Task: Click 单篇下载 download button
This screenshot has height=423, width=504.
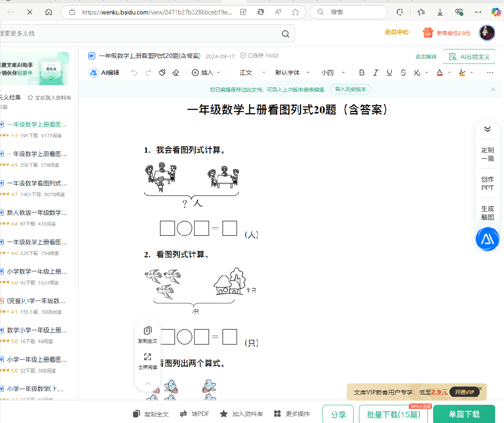Action: coord(464,414)
